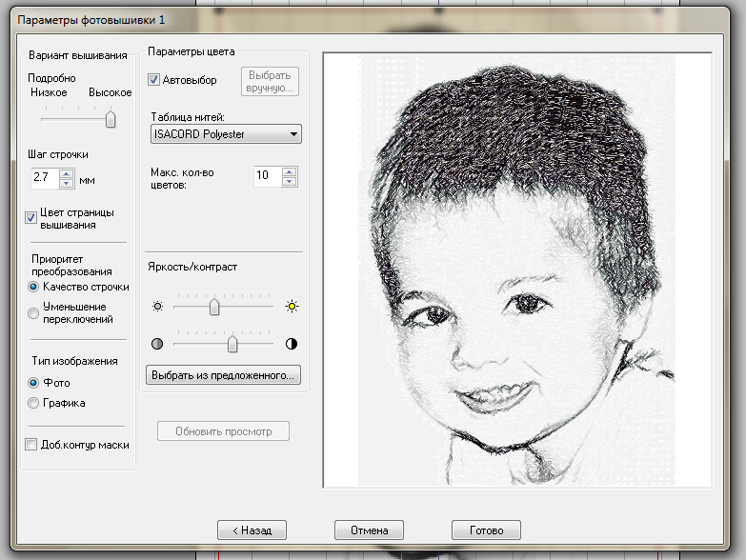This screenshot has height=560, width=746.
Task: Choose Графика image type
Action: point(34,403)
